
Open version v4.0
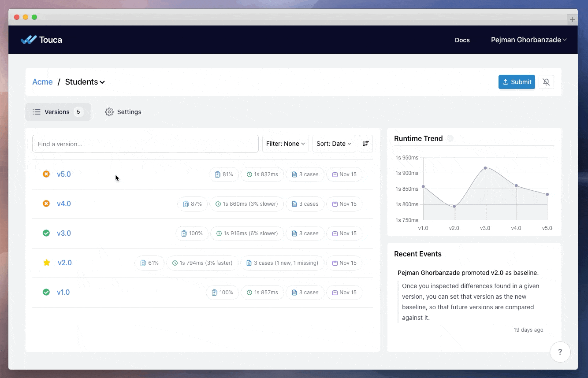(64, 204)
